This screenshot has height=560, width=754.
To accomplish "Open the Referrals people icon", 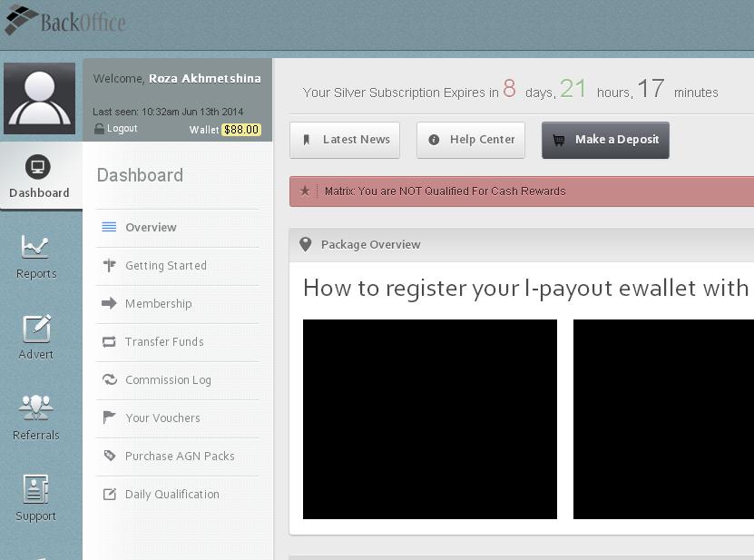I will 36,408.
